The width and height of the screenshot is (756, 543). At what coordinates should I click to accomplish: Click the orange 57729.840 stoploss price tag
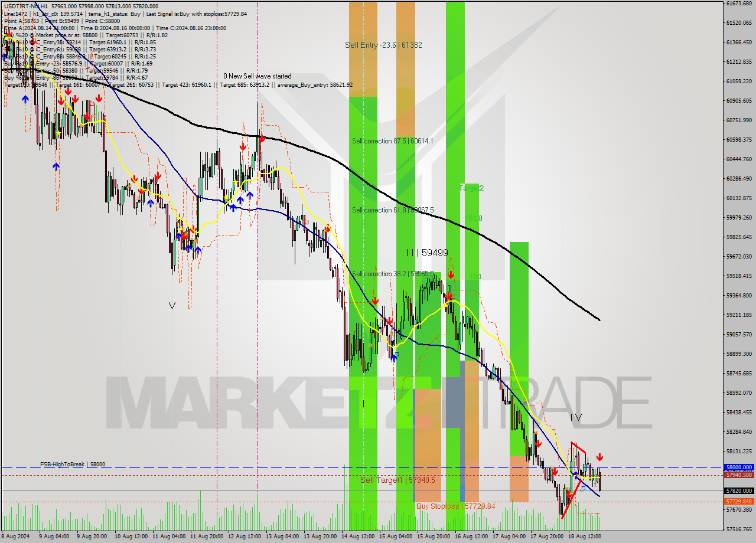click(738, 502)
